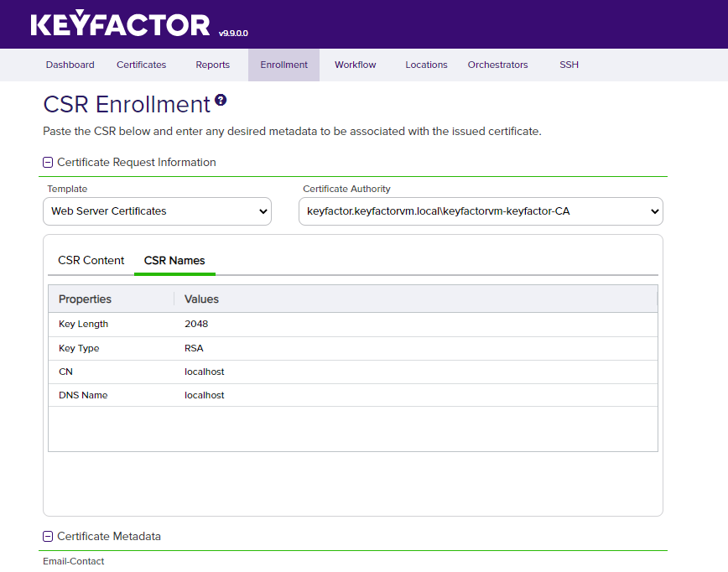
Task: Open the Reports menu
Action: [x=212, y=65]
